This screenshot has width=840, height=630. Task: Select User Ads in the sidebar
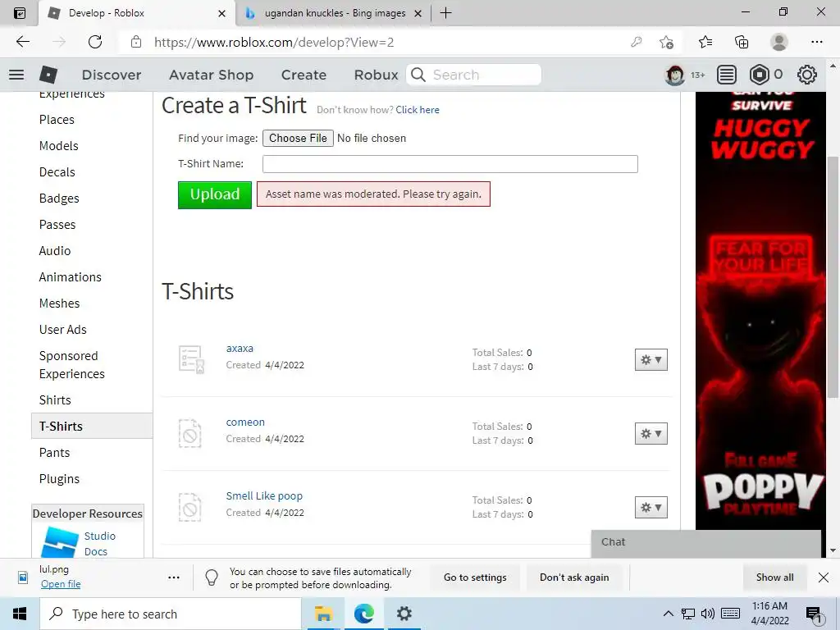(62, 330)
